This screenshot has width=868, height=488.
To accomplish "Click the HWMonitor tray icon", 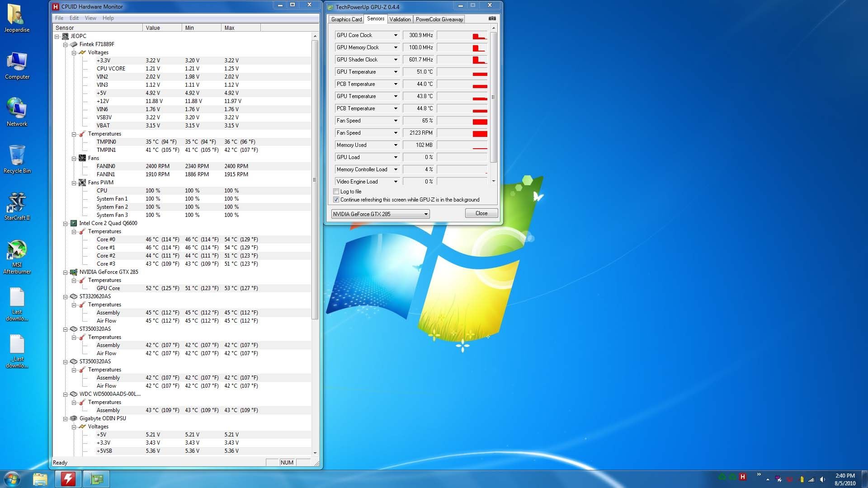I will click(742, 477).
